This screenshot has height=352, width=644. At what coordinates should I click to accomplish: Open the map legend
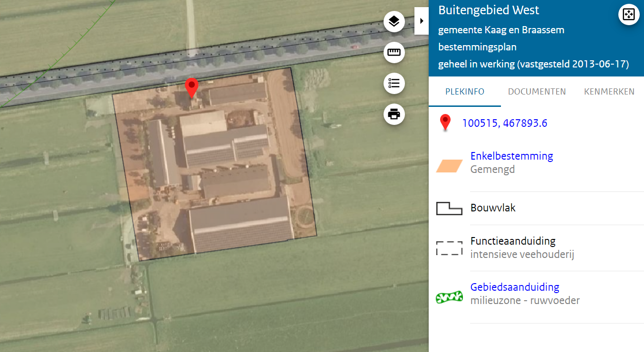[394, 83]
